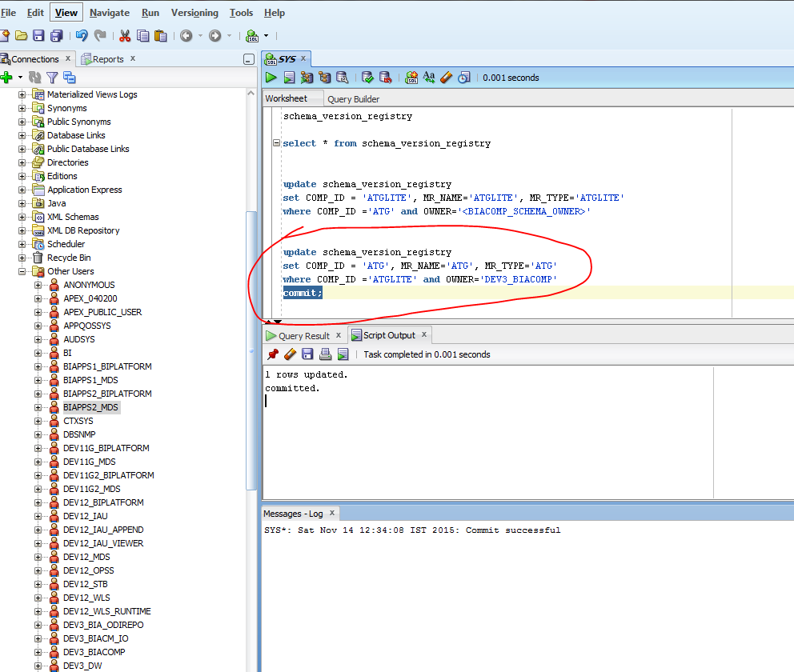The width and height of the screenshot is (794, 672).
Task: Open SQL History icon
Action: [464, 78]
